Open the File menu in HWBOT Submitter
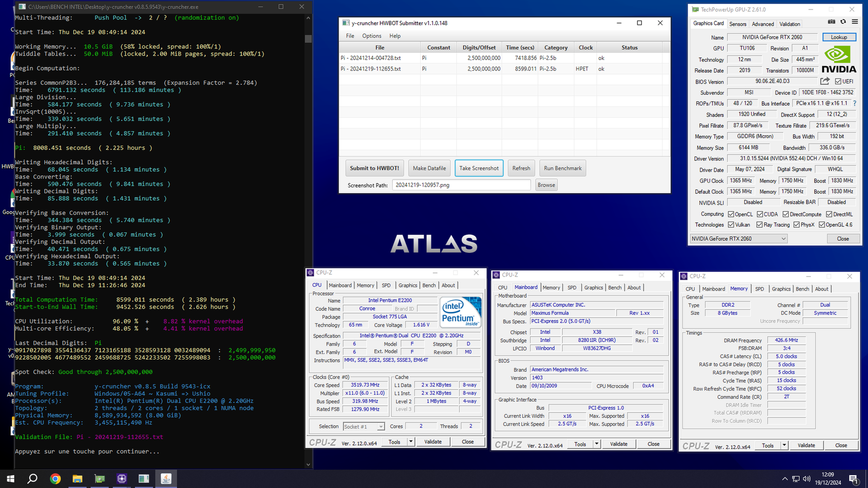 click(350, 36)
